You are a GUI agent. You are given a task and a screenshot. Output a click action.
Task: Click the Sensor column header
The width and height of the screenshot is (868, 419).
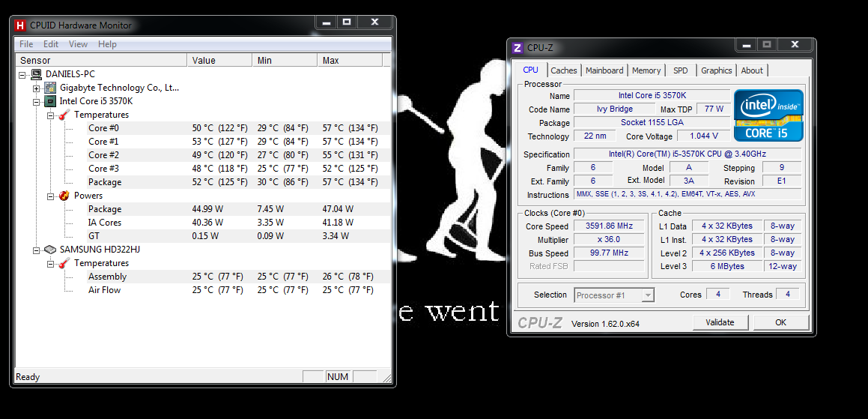pyautogui.click(x=101, y=61)
